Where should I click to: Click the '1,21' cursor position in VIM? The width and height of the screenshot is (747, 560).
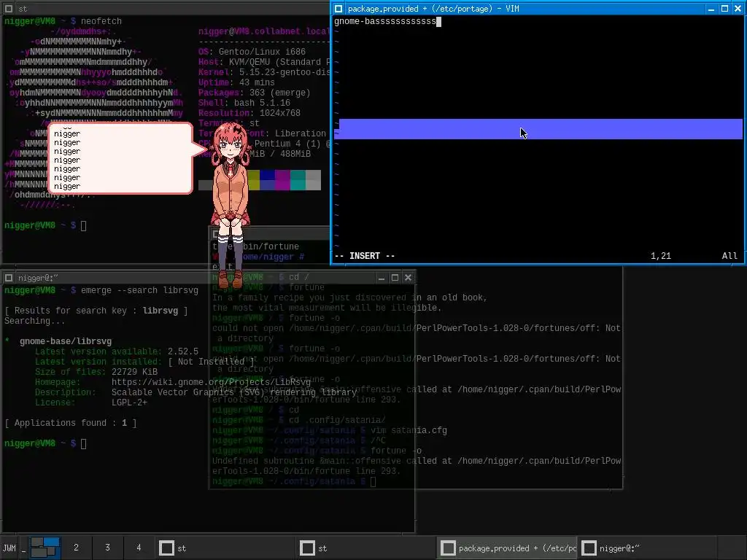click(x=661, y=256)
